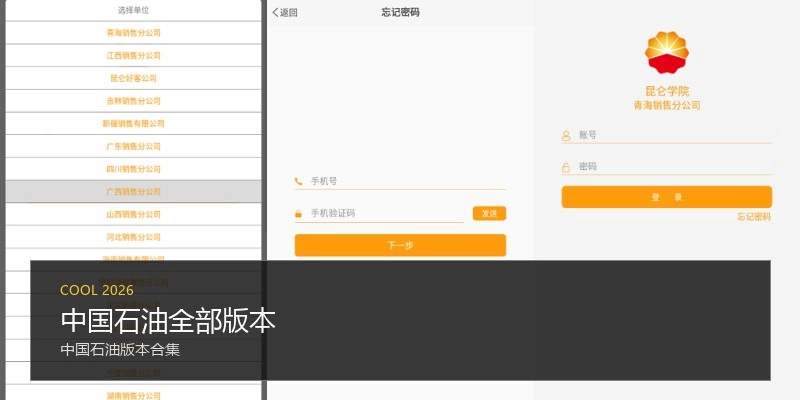Choose 新疆销售有限公司 row
This screenshot has width=800, height=400.
pos(133,123)
